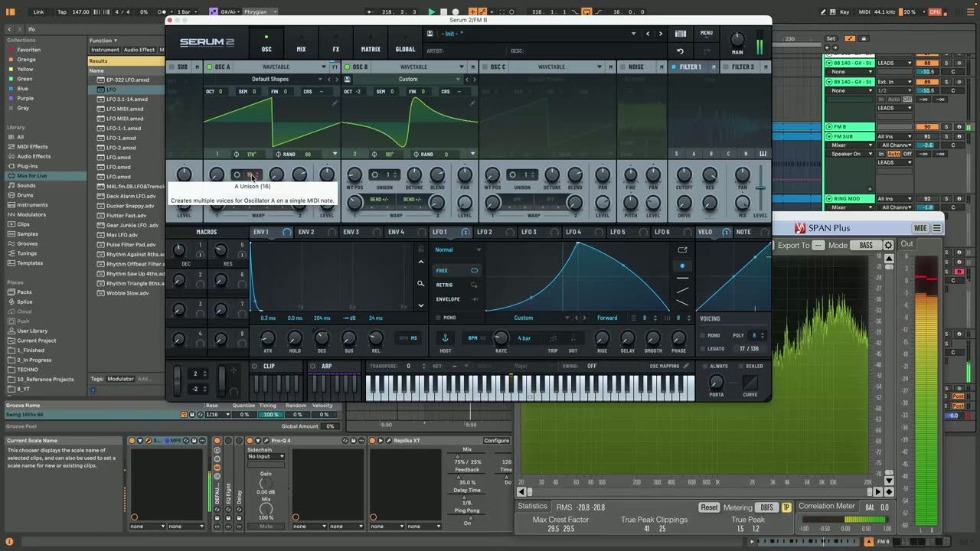
Task: Enable the SUB oscillator toggle
Action: 171,67
